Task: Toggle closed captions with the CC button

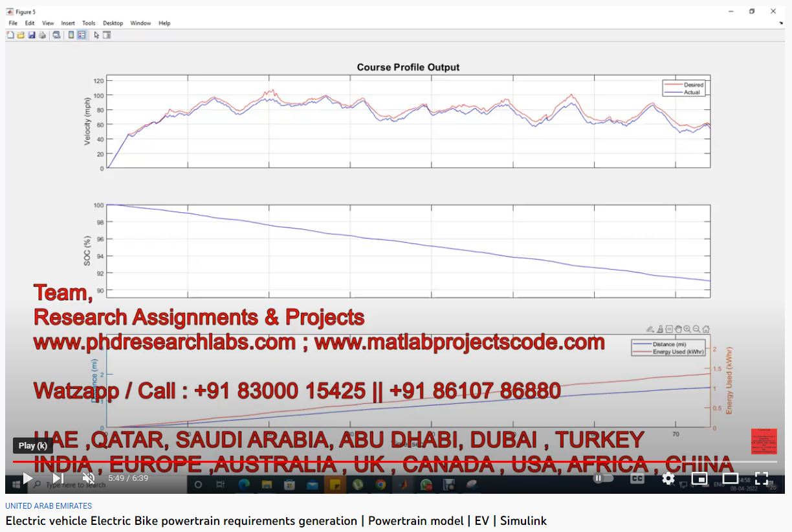Action: click(637, 478)
